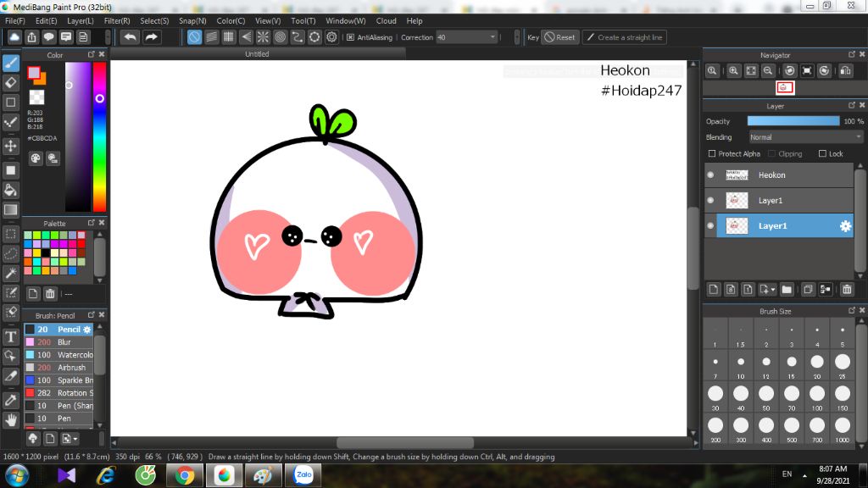868x488 pixels.
Task: Add a new layer in Layer panel
Action: click(714, 290)
